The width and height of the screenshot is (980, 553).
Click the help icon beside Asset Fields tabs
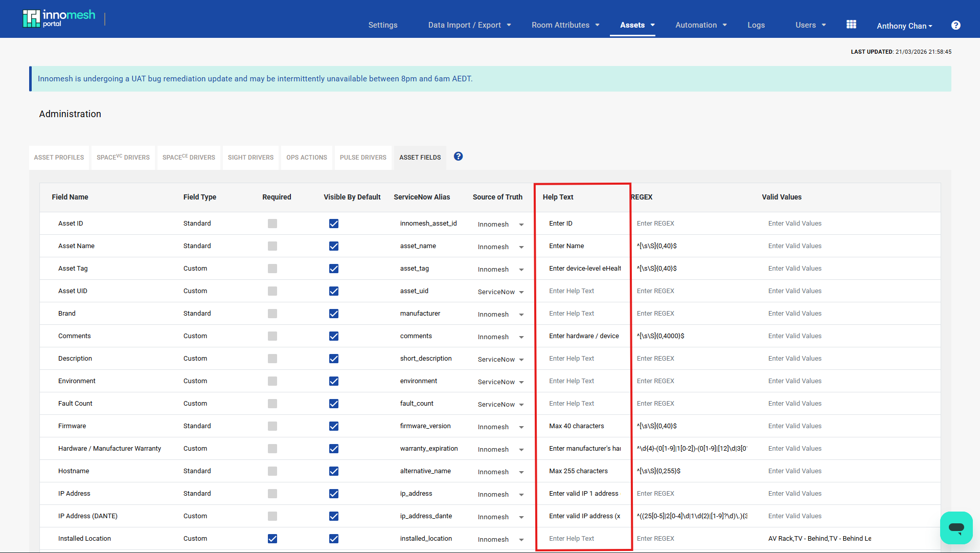(458, 156)
